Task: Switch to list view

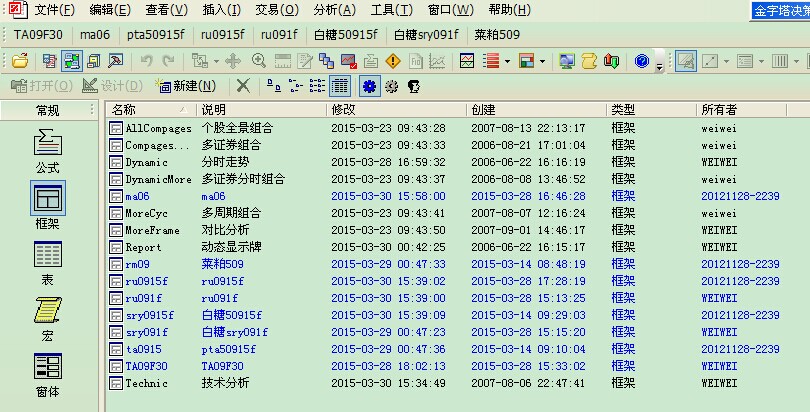Action: tap(317, 86)
